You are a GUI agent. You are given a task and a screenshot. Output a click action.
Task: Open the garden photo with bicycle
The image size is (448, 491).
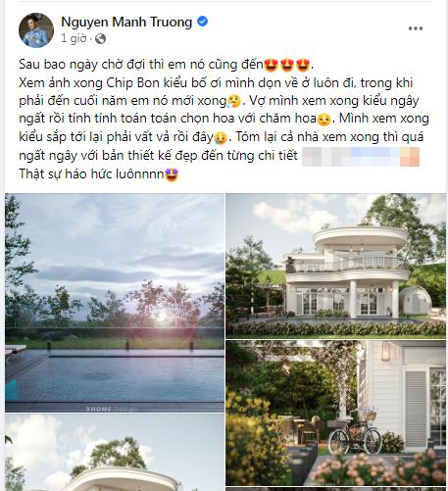tap(335, 413)
